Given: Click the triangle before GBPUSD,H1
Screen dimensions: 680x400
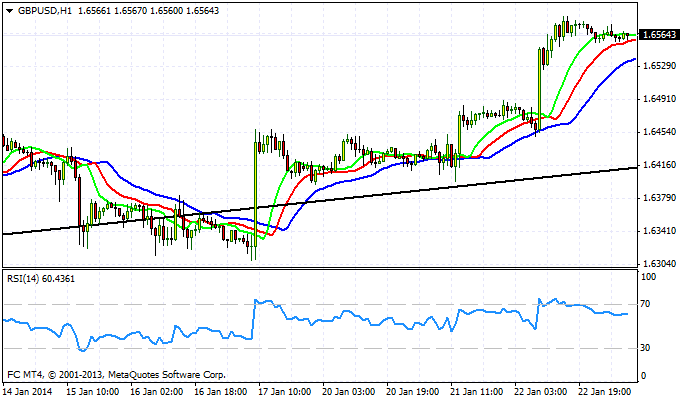Looking at the screenshot, I should [x=10, y=11].
